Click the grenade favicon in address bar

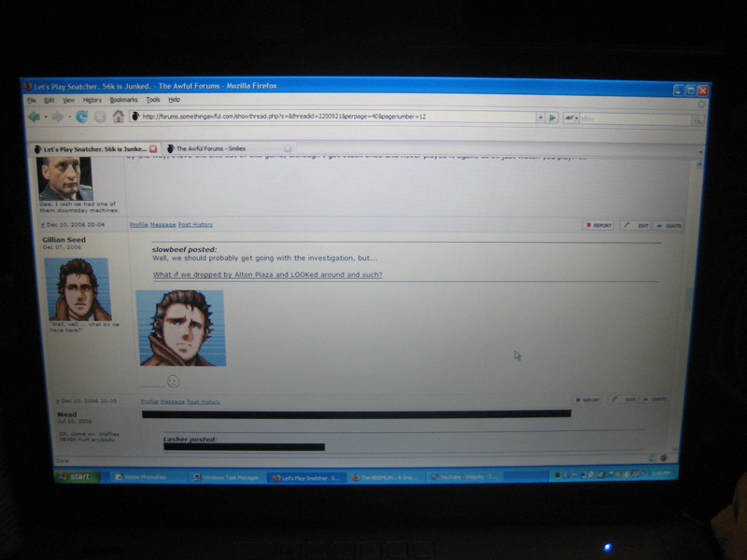135,116
